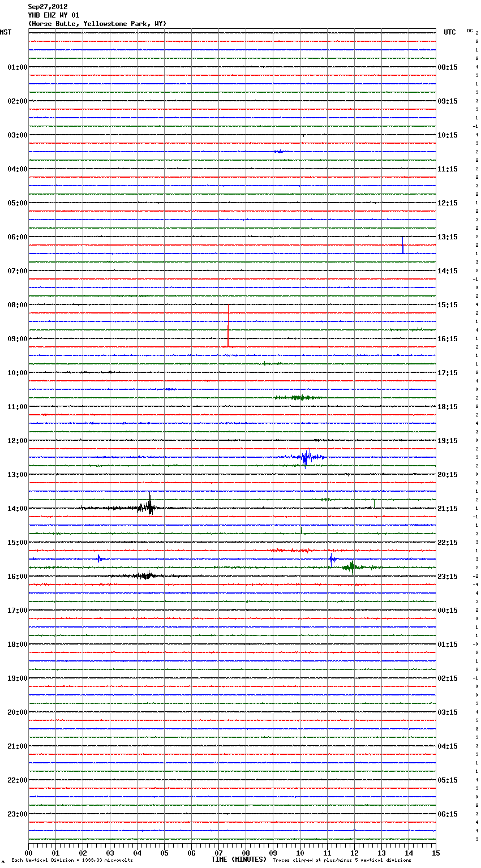Click the green seismic burst on the 10:45 trace
This screenshot has width=481, height=868.
(x=299, y=398)
